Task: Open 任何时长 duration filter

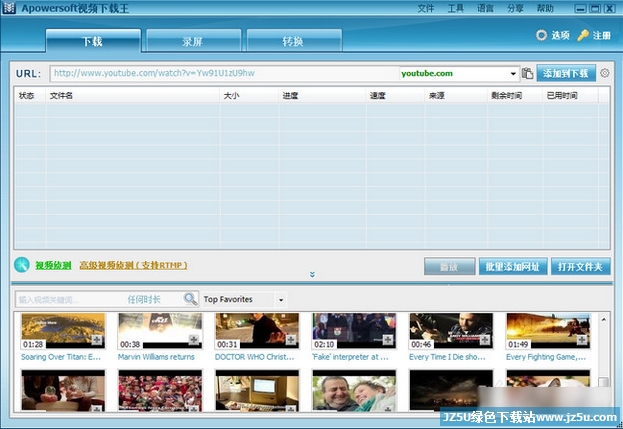Action: [144, 299]
